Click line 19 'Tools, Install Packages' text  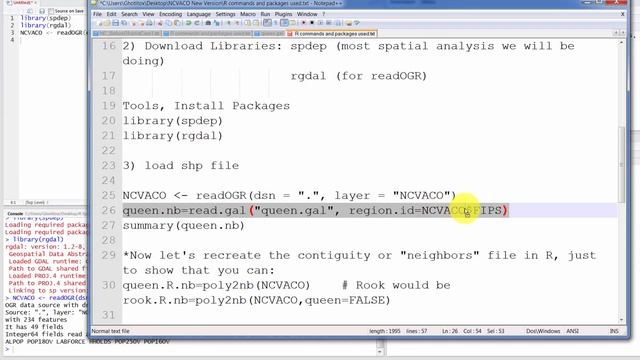click(206, 106)
